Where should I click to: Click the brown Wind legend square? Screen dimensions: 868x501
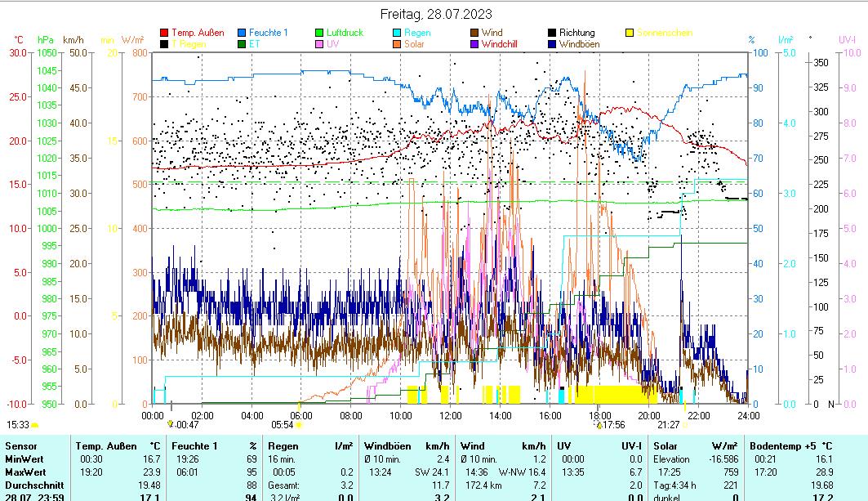(x=474, y=33)
